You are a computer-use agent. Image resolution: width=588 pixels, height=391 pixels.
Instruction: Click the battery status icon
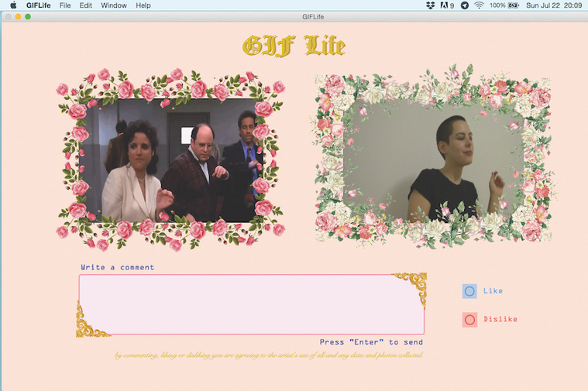tap(513, 5)
